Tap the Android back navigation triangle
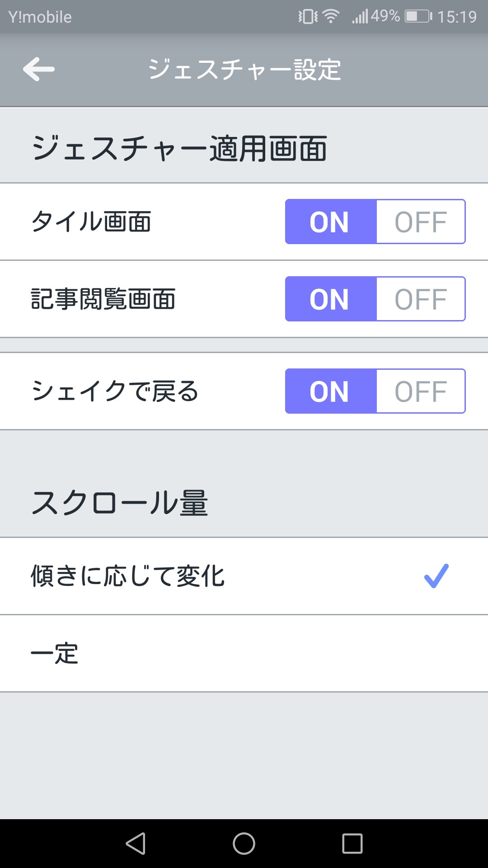This screenshot has width=488, height=868. 136,844
